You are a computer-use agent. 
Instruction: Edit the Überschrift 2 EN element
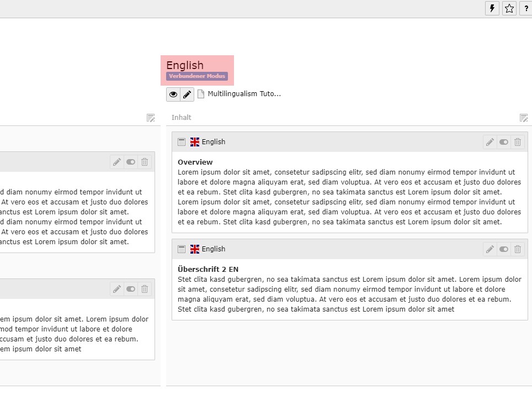(490, 249)
